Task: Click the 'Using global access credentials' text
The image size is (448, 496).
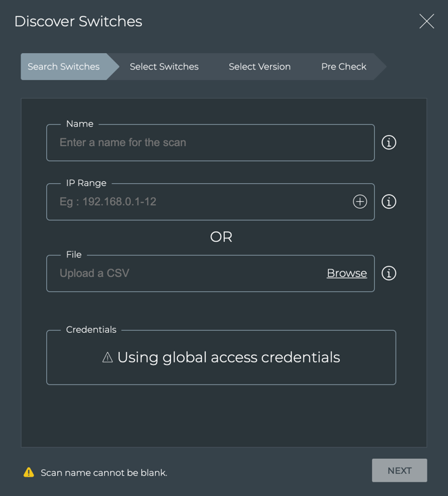Action: point(229,358)
